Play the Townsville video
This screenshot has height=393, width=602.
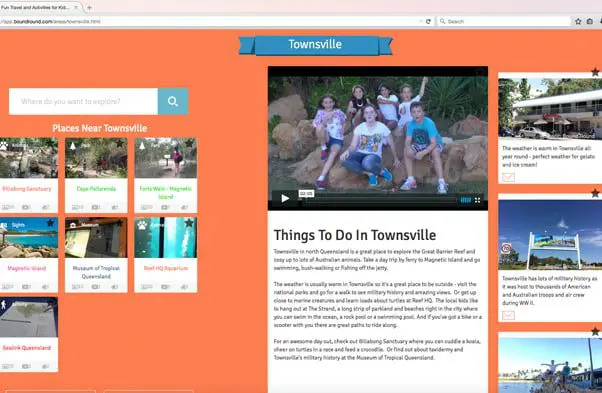285,198
